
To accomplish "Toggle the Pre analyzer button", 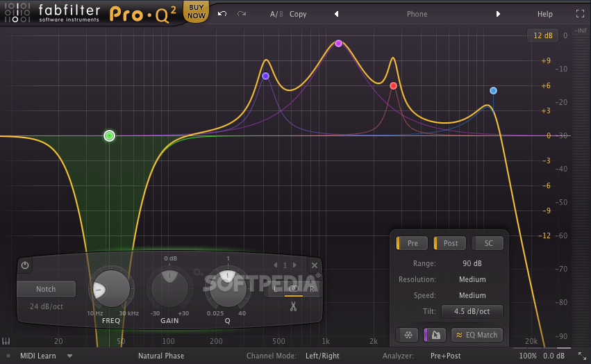I will click(412, 243).
